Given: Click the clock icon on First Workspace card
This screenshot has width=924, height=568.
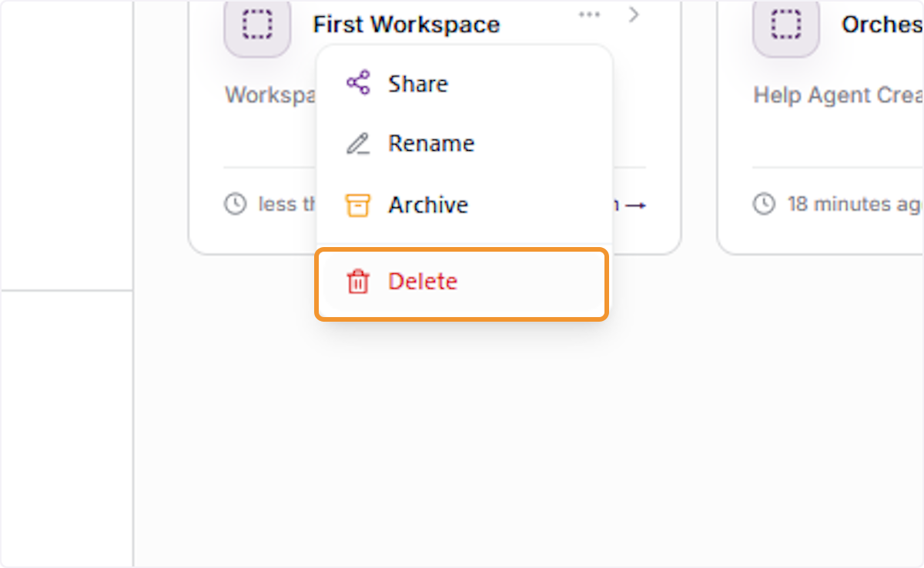Looking at the screenshot, I should (x=235, y=204).
